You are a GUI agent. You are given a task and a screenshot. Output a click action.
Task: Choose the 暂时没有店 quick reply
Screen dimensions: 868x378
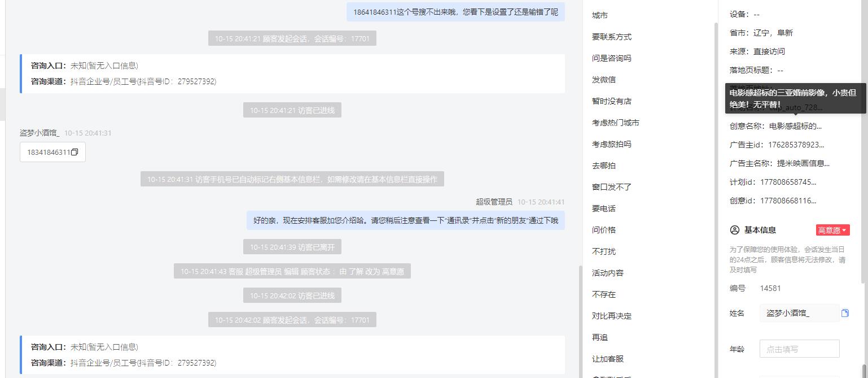tap(612, 101)
